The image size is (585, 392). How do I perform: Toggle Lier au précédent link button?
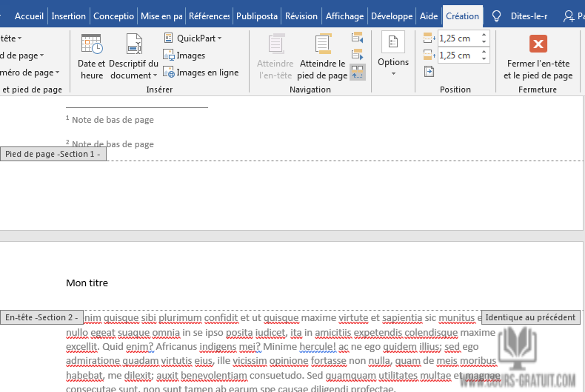coord(358,72)
